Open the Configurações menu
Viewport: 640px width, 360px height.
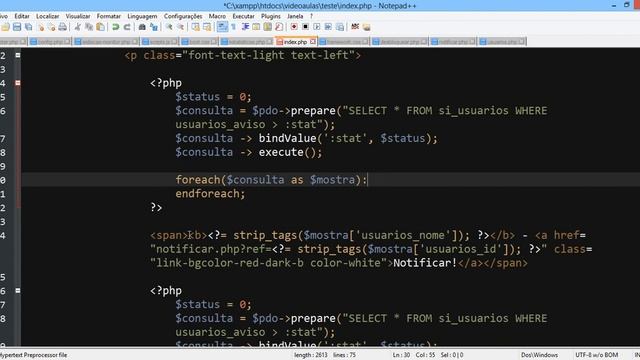pos(183,16)
